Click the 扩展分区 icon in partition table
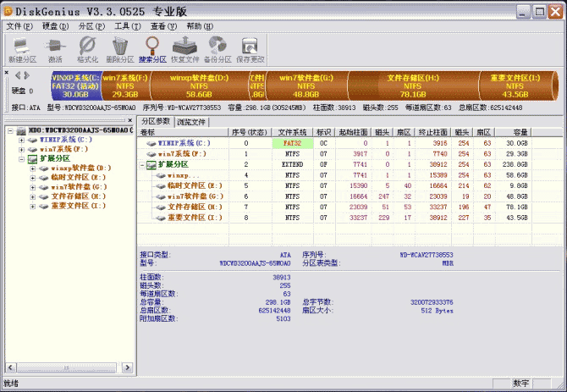 click(151, 165)
